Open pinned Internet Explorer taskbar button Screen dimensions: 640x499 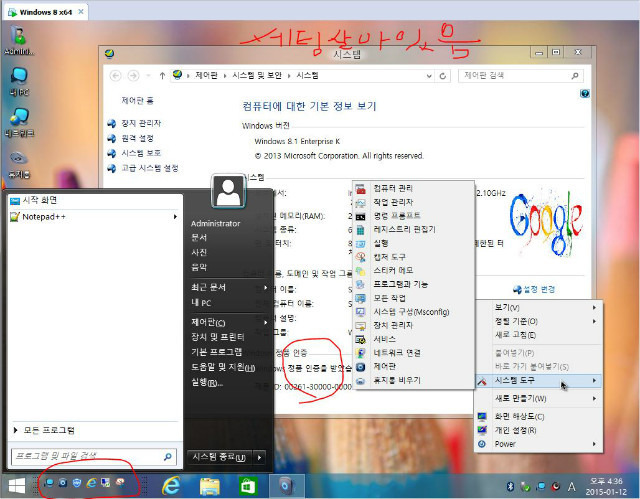[171, 486]
